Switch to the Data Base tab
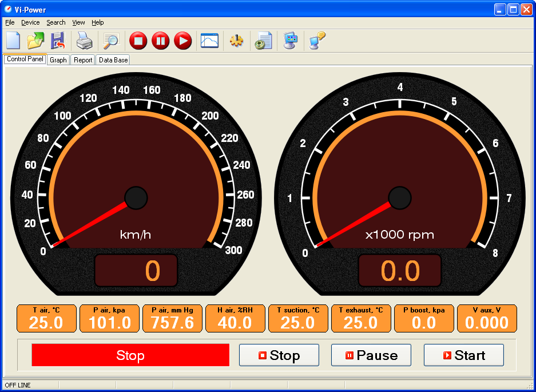The height and width of the screenshot is (392, 536). point(113,60)
